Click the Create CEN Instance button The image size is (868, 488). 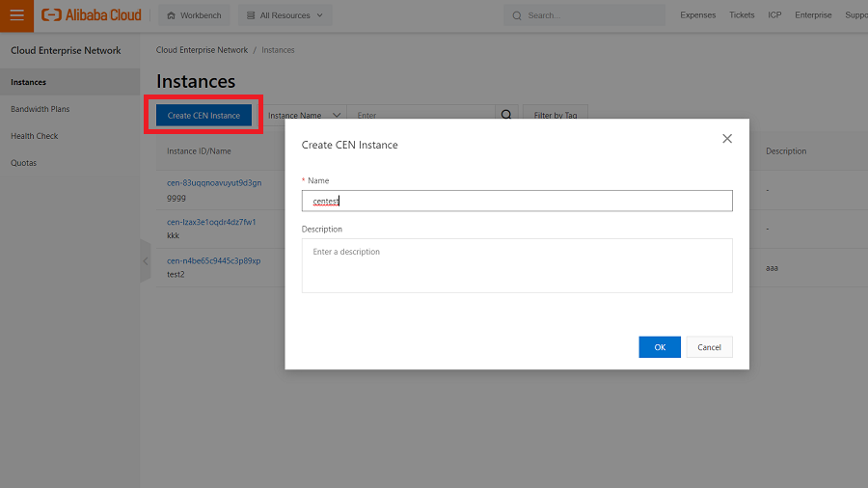203,116
